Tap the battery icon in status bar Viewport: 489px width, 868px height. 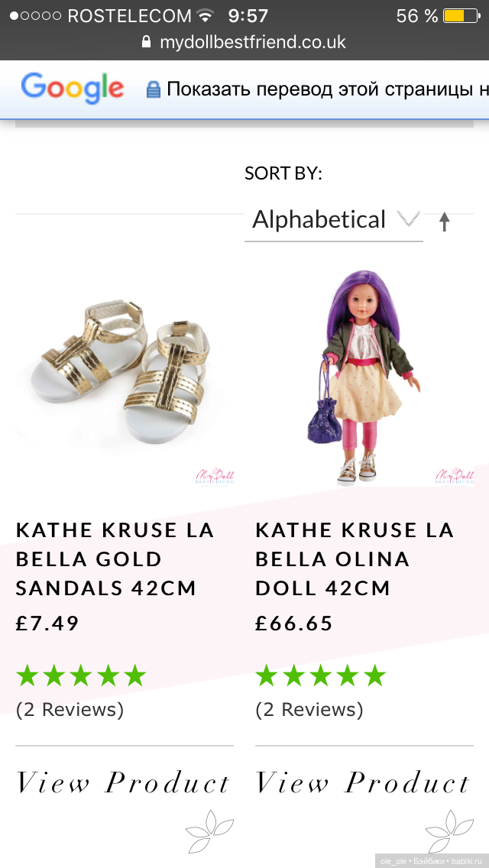(x=461, y=15)
